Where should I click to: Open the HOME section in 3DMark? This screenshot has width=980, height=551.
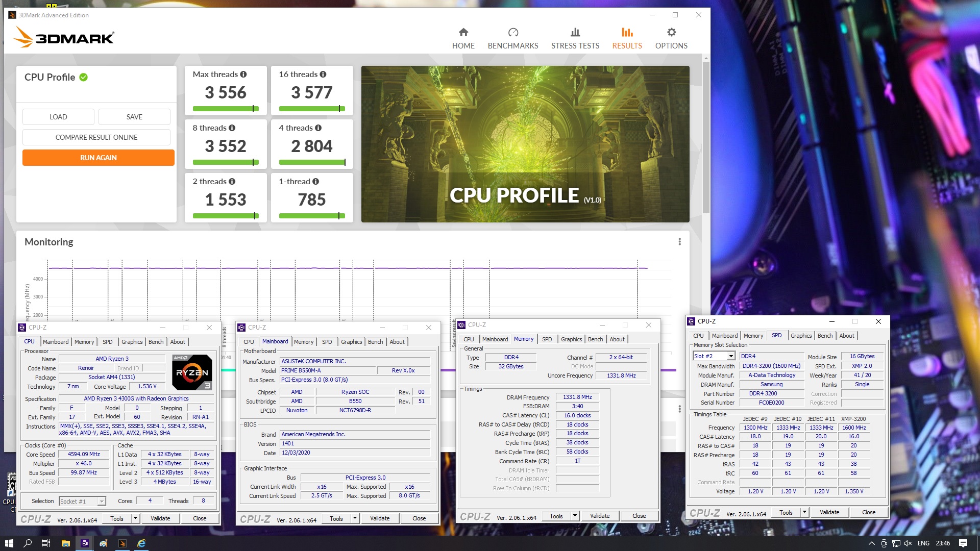click(463, 39)
